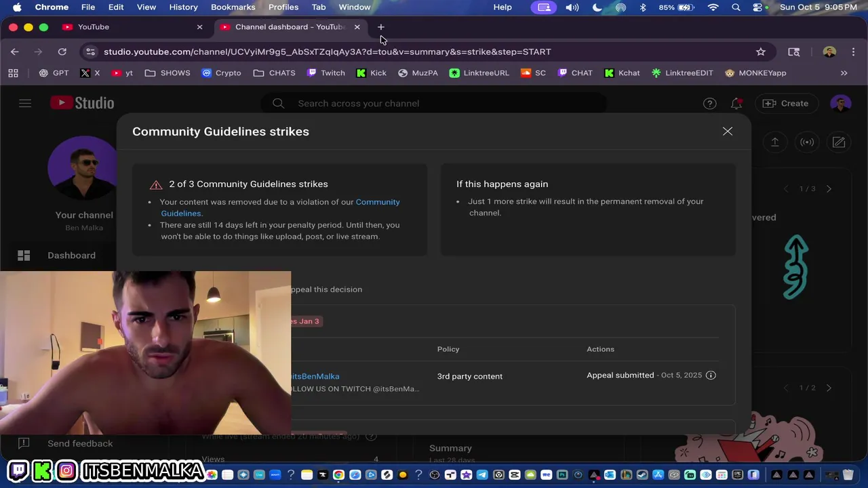Image resolution: width=868 pixels, height=488 pixels.
Task: Close the Community Guidelines strikes dialog
Action: coord(728,131)
